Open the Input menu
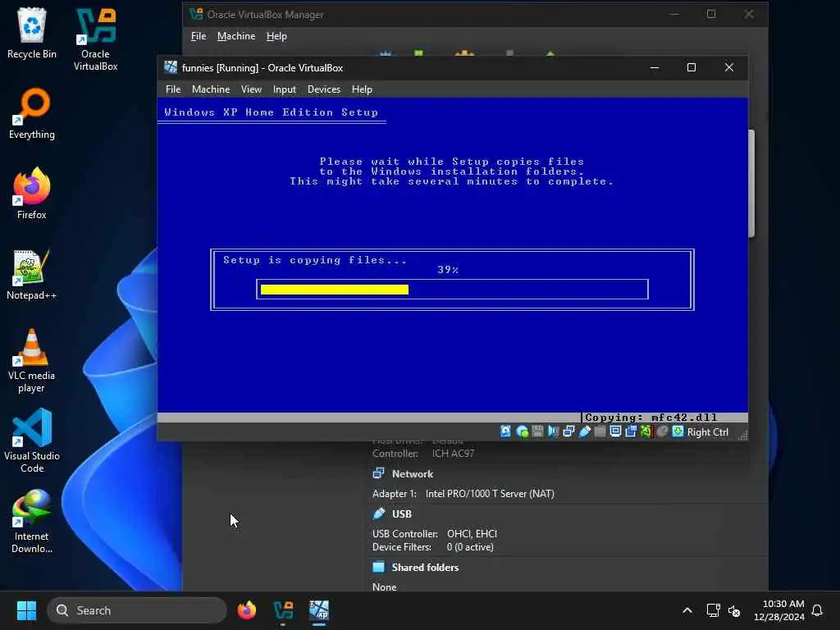Image resolution: width=840 pixels, height=630 pixels. [285, 89]
